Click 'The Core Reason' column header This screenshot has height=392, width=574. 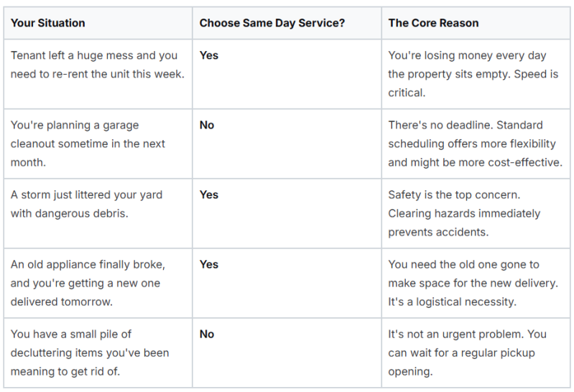point(433,23)
